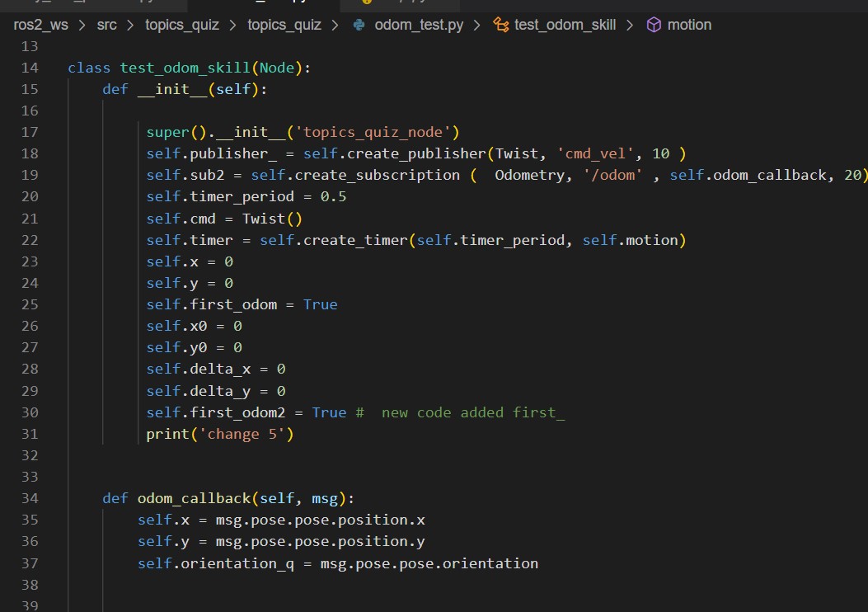Open the src breadcrumb folder
The height and width of the screenshot is (612, 868).
point(106,25)
